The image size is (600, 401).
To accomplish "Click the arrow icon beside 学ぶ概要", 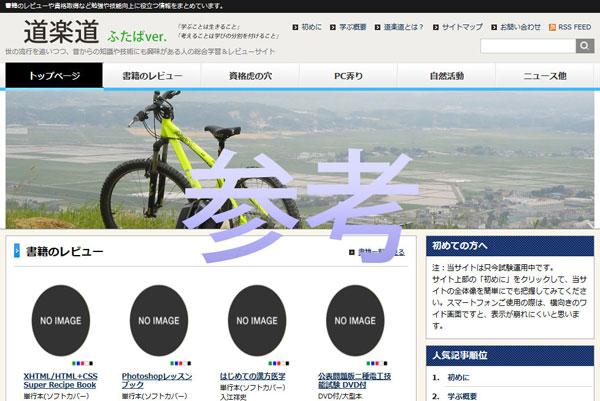I will pos(333,27).
